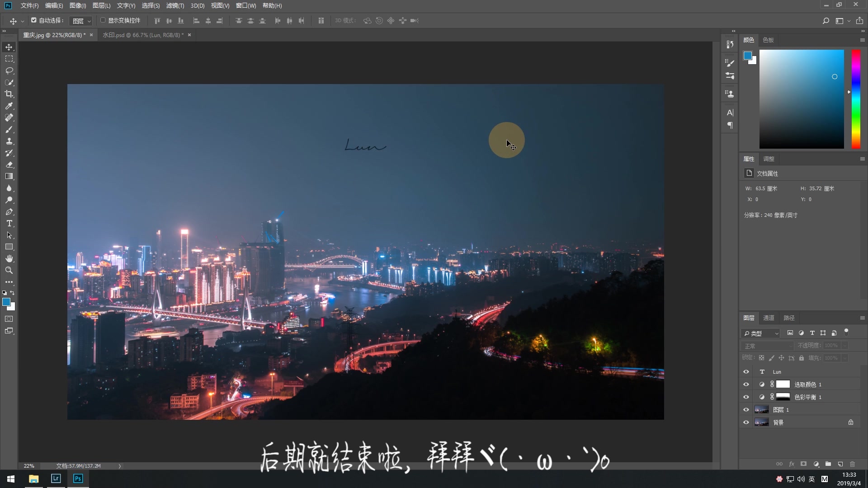Image resolution: width=868 pixels, height=488 pixels.
Task: Select the Horizontal Type tool
Action: point(9,223)
